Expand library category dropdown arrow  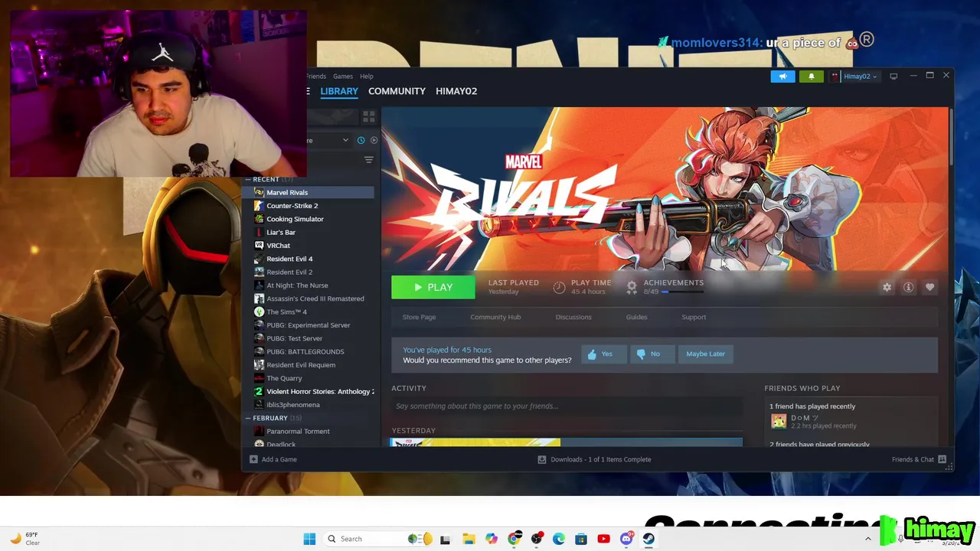click(x=345, y=140)
